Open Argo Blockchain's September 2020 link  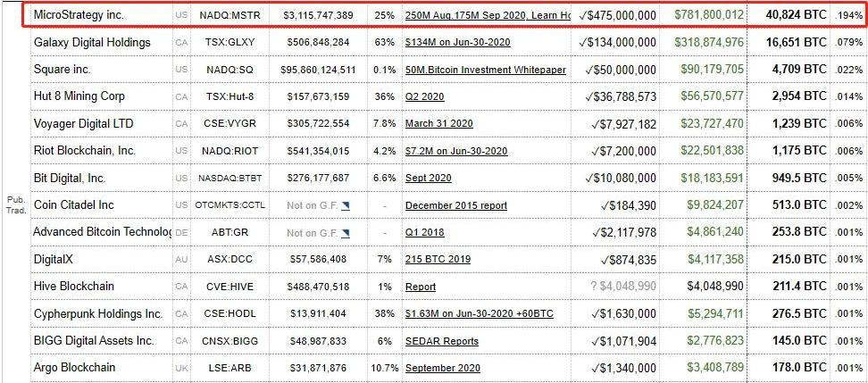click(x=442, y=369)
